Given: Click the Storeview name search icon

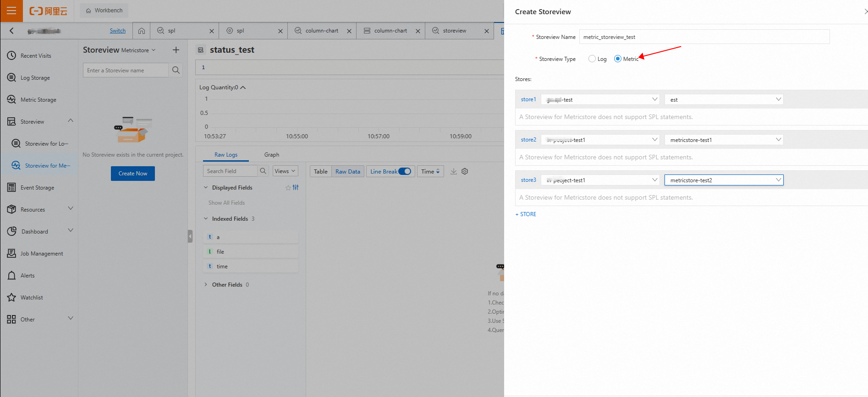Looking at the screenshot, I should pyautogui.click(x=176, y=70).
